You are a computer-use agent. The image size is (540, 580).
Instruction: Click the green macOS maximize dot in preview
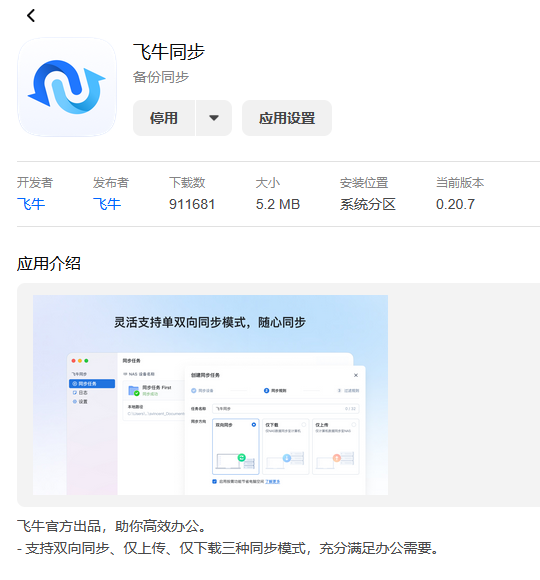[86, 361]
